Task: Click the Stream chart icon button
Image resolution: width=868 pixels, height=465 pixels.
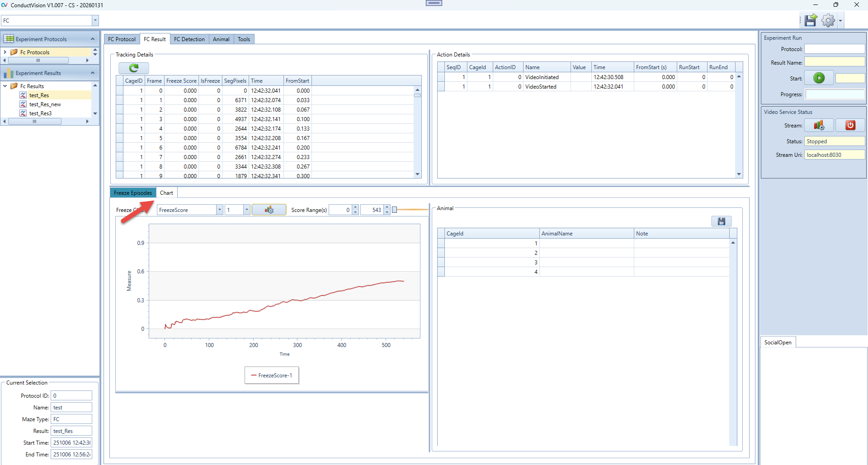Action: point(819,126)
